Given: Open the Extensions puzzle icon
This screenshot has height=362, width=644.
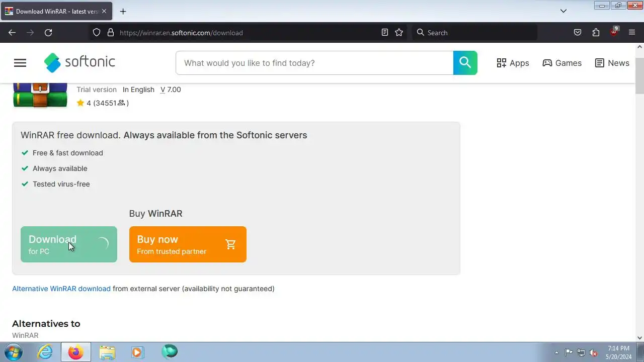Looking at the screenshot, I should pos(596,33).
